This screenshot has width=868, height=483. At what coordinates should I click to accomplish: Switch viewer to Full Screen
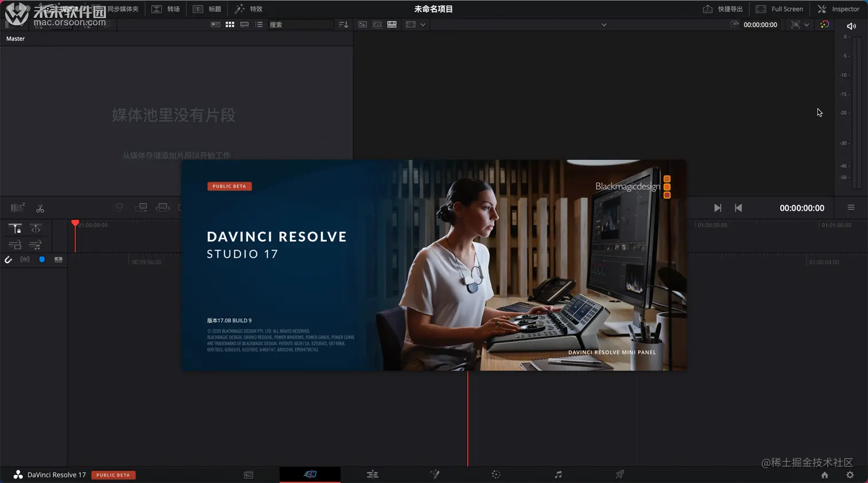pos(780,9)
